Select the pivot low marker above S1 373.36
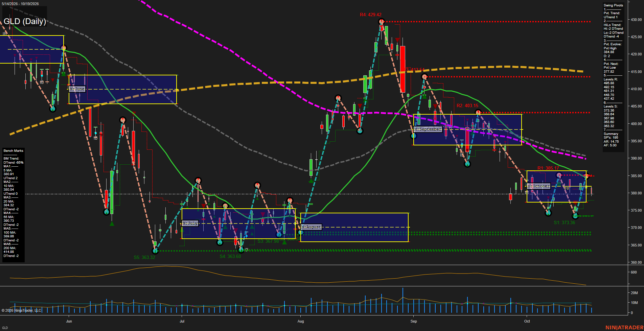This screenshot has height=331, width=644. [575, 216]
